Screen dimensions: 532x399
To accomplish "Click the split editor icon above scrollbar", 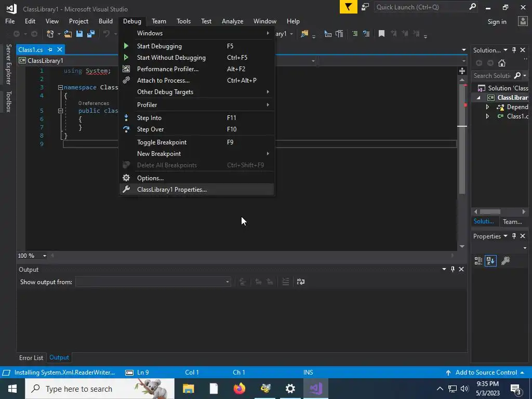I will 462,71.
